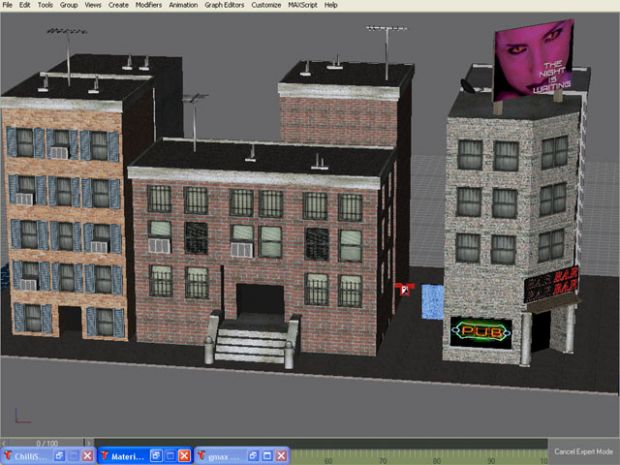
Task: Close the minimized ChilliS window
Action: [x=87, y=456]
